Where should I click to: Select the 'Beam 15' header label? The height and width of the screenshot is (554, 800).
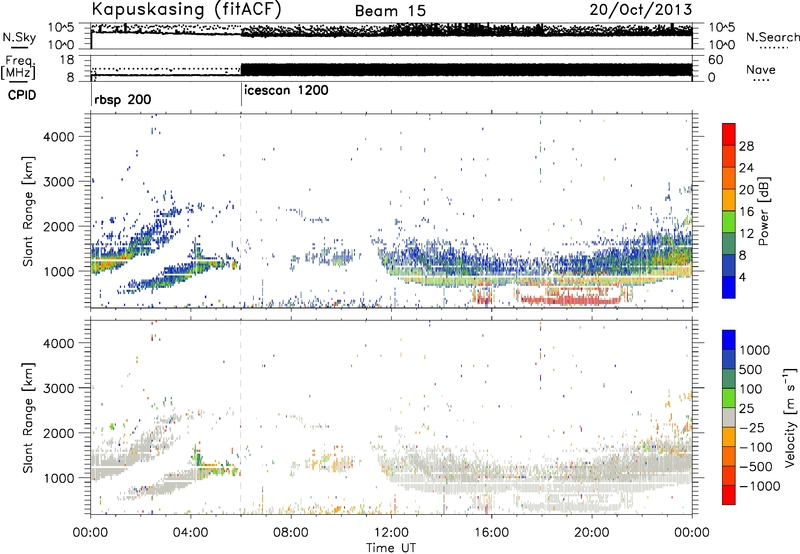click(x=390, y=11)
